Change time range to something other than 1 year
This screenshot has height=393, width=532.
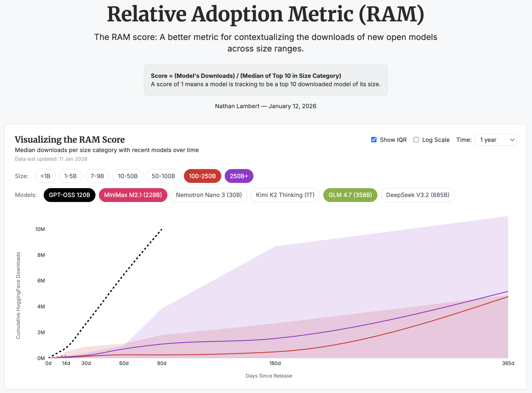pyautogui.click(x=495, y=140)
